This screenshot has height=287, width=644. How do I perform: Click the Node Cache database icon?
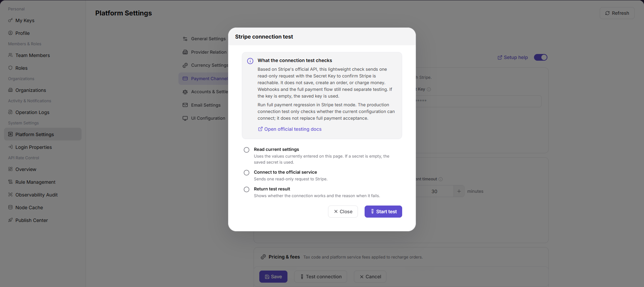click(x=10, y=208)
